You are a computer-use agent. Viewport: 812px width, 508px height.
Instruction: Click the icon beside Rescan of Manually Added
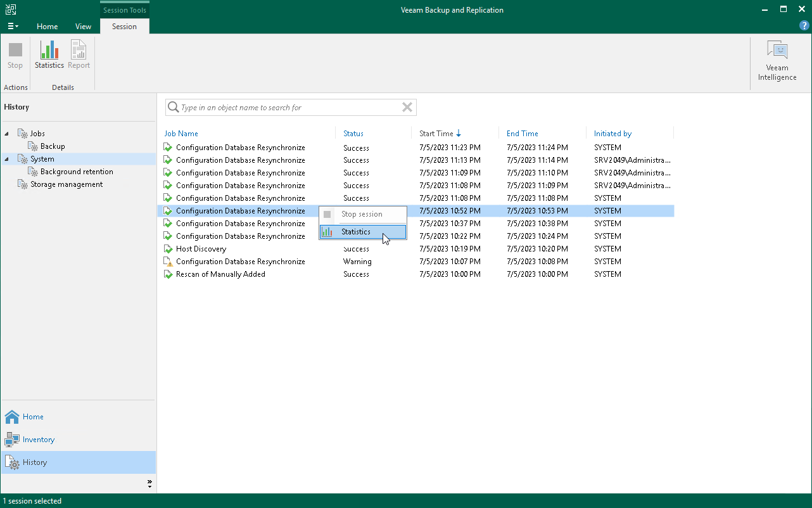[x=168, y=274]
